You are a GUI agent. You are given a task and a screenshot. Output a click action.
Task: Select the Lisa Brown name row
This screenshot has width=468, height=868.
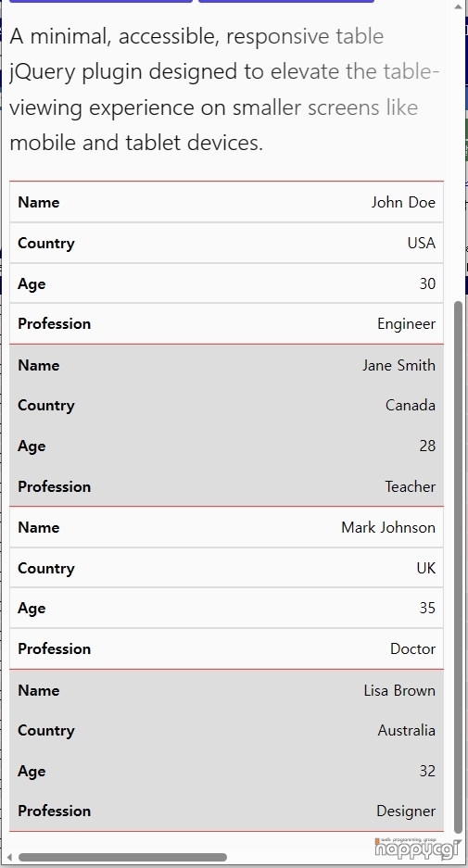click(226, 690)
